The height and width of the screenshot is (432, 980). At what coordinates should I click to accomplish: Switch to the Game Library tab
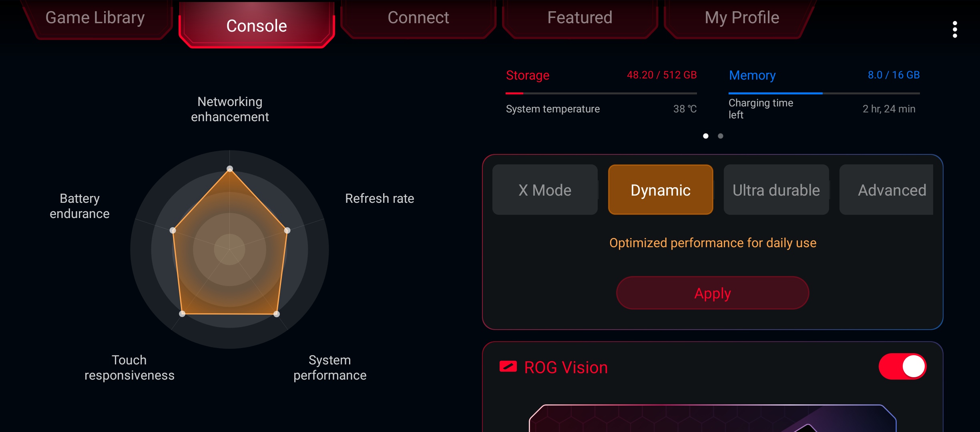point(95,18)
